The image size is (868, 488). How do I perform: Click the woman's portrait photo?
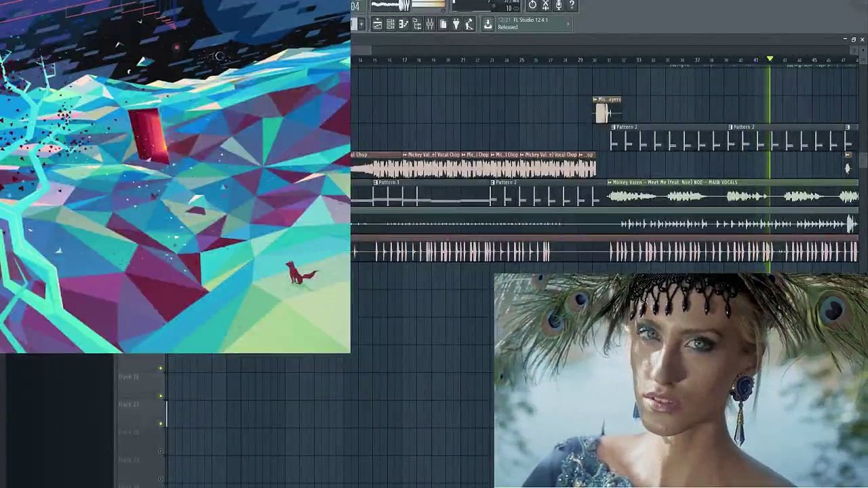click(681, 381)
